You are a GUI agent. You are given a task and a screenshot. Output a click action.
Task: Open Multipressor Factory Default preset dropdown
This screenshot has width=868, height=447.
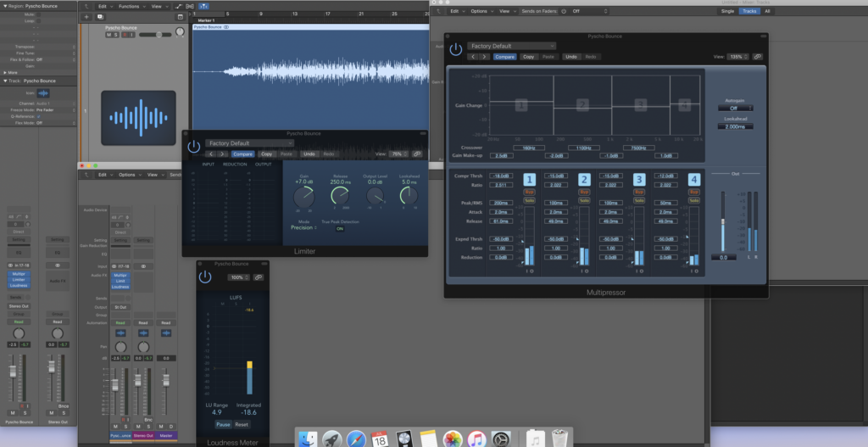click(x=511, y=46)
